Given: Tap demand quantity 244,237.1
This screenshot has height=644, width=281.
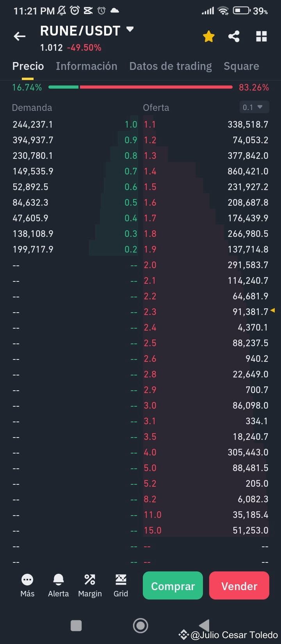Looking at the screenshot, I should [33, 125].
